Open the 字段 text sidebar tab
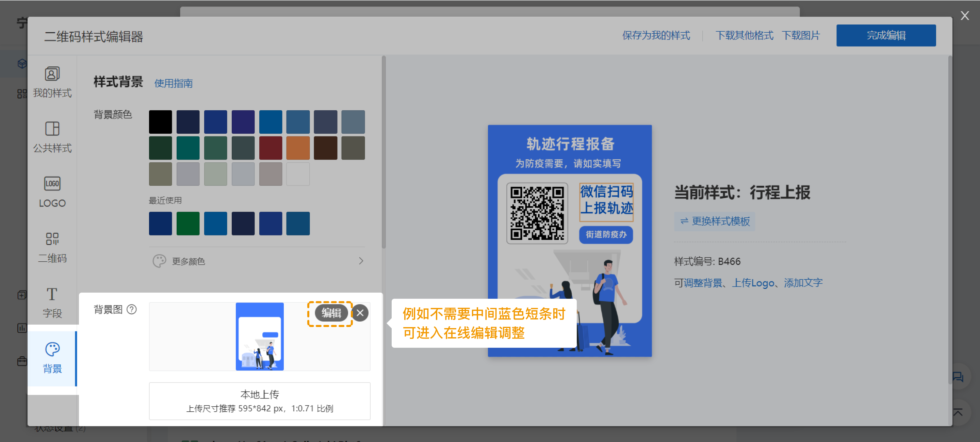The image size is (980, 442). (52, 302)
